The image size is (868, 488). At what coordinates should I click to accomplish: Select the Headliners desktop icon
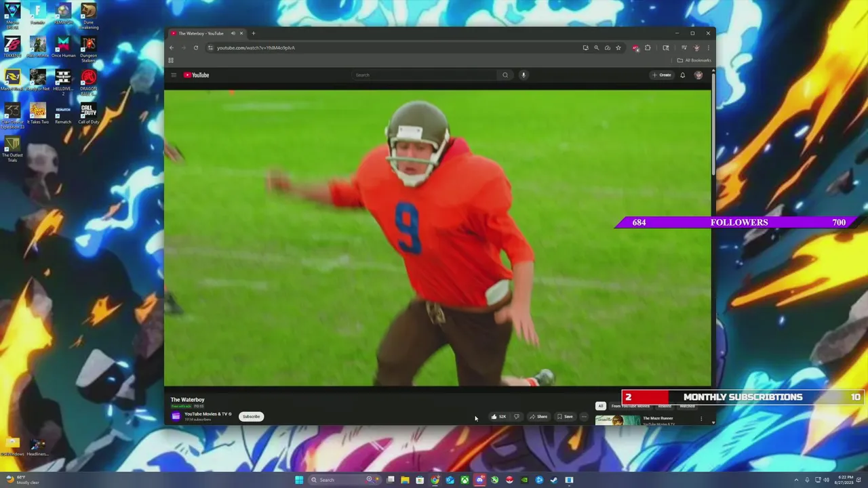pyautogui.click(x=37, y=445)
